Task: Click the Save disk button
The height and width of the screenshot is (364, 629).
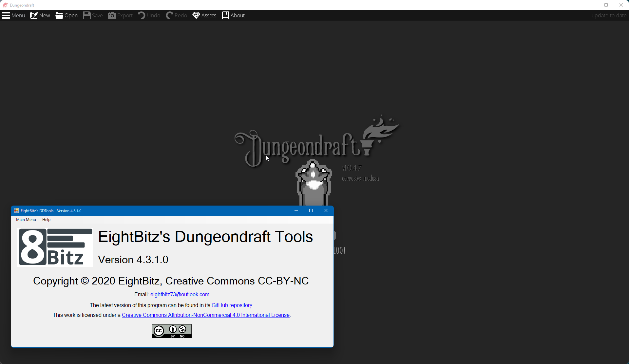Action: tap(93, 15)
